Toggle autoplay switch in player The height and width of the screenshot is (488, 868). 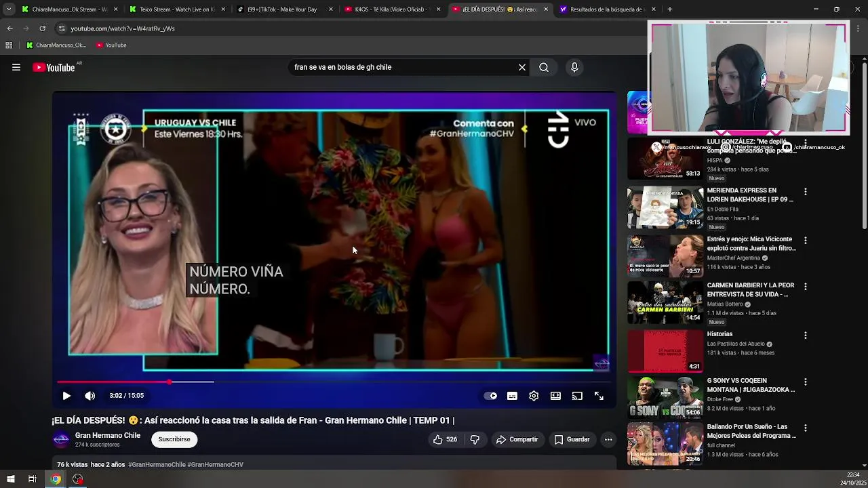tap(490, 396)
